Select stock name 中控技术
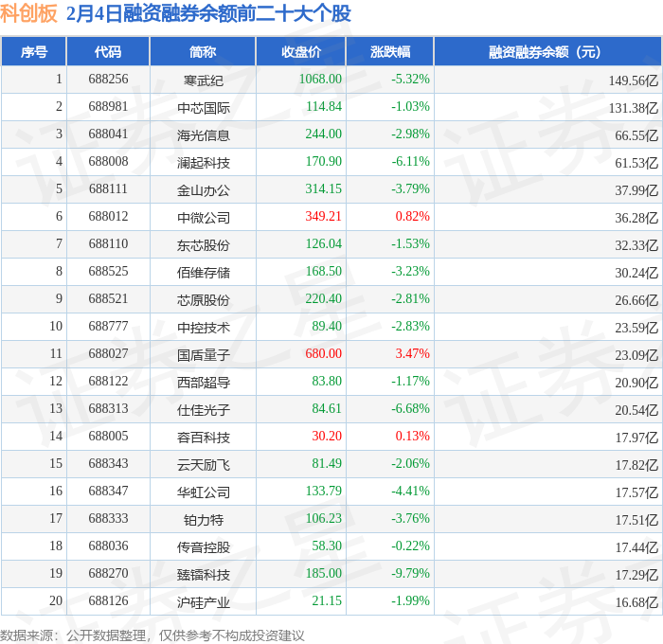Screen dimensions: 663x644 pyautogui.click(x=204, y=328)
